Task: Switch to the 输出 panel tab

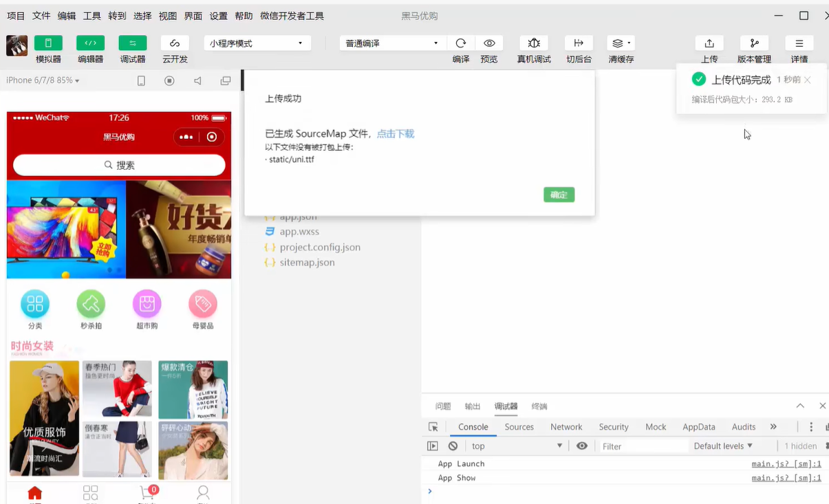Action: [473, 406]
